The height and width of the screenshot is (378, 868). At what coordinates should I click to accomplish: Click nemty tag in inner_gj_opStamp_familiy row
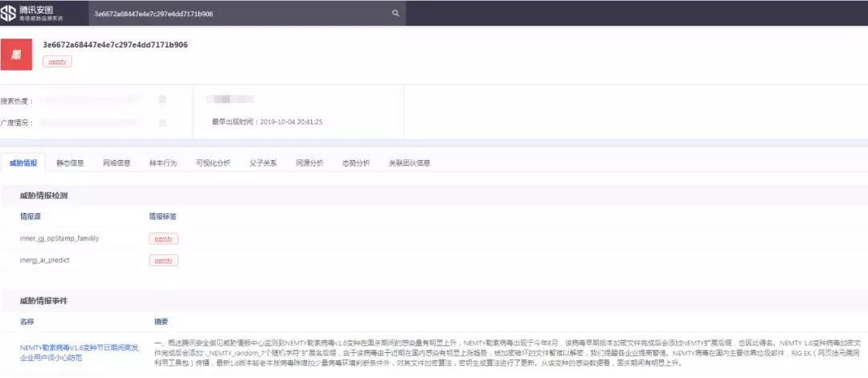point(163,239)
